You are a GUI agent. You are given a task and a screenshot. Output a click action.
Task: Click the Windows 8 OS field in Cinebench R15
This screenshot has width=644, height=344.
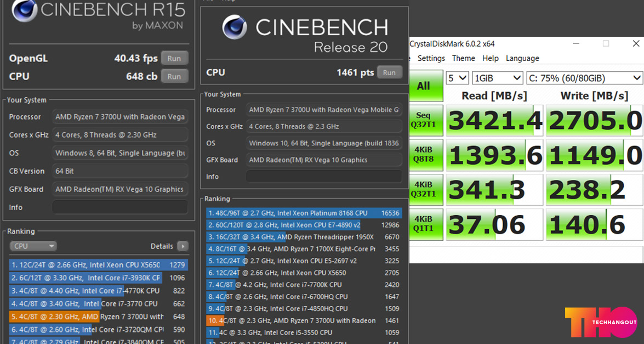[x=120, y=153]
